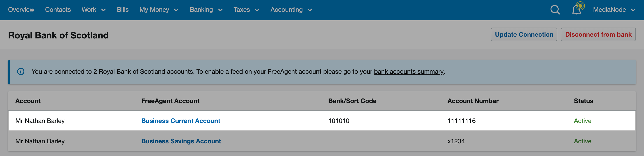Click Disconnect from bank
Image resolution: width=644 pixels, height=156 pixels.
click(x=598, y=34)
